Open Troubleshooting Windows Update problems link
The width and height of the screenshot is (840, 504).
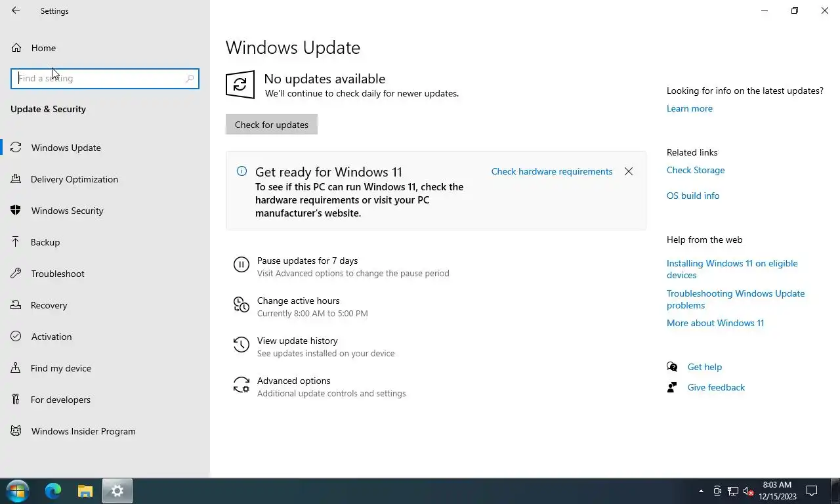736,299
